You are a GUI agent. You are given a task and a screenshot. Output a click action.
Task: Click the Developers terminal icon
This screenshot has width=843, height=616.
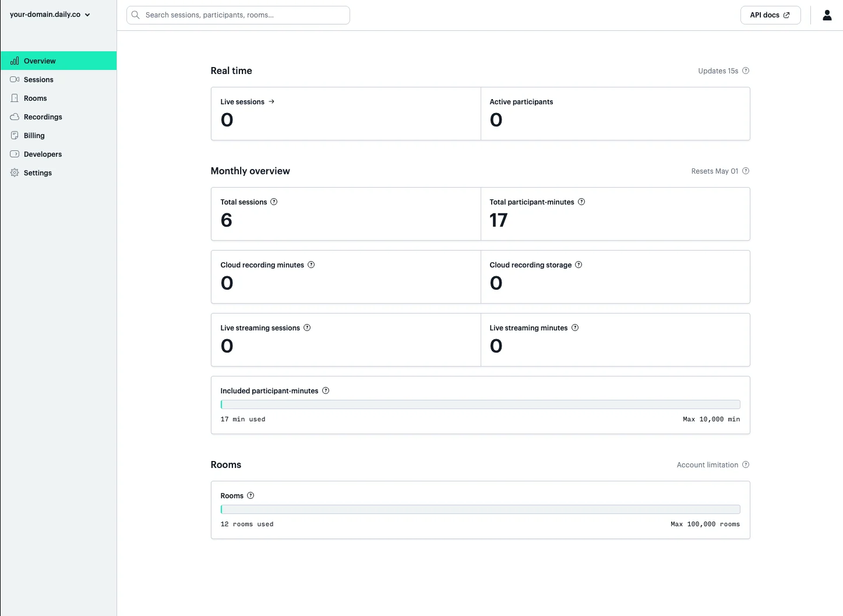[x=15, y=154]
